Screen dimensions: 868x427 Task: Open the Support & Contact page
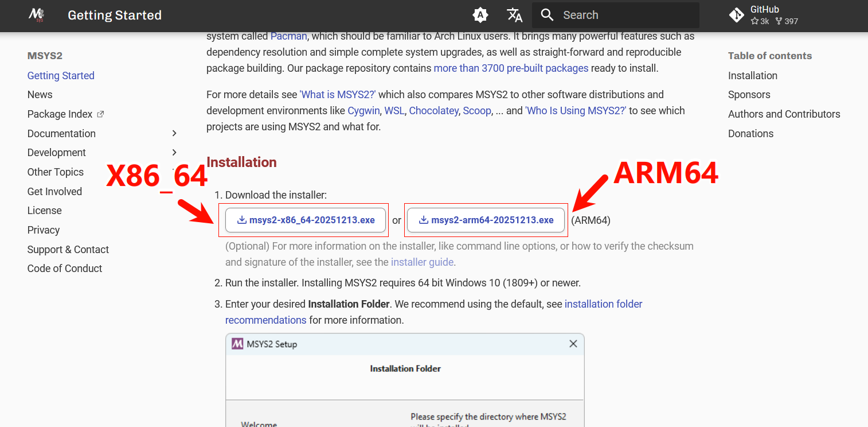tap(68, 250)
